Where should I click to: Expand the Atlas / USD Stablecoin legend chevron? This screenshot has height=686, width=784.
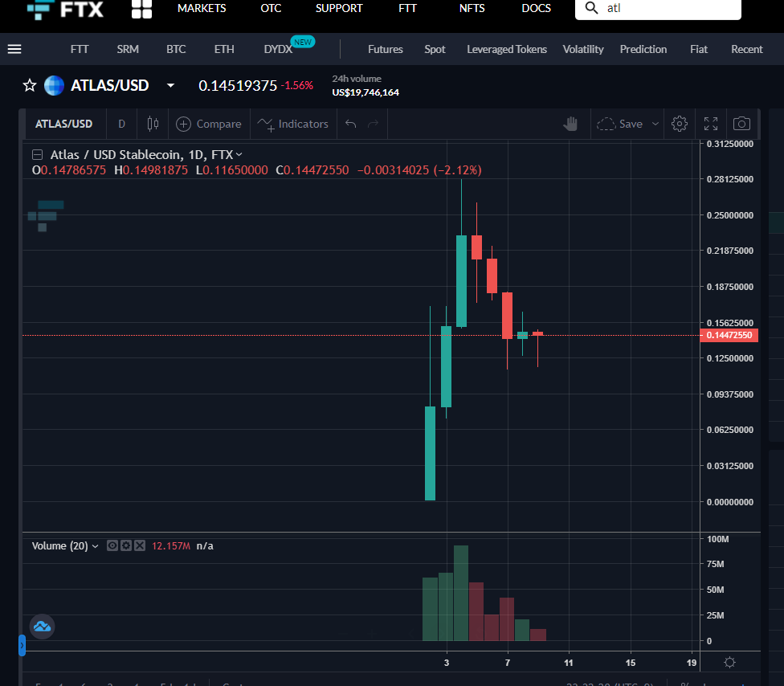[239, 154]
